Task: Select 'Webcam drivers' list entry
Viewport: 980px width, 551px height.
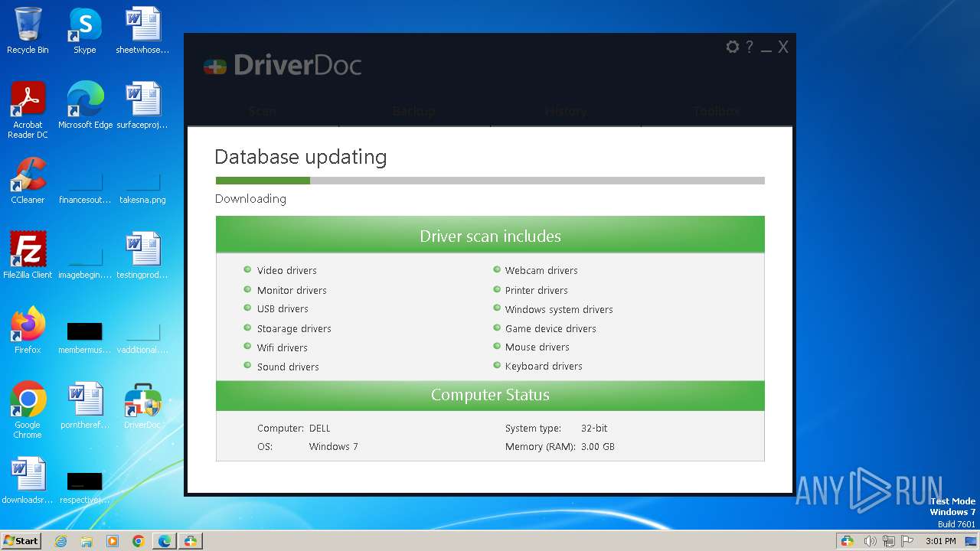Action: (x=541, y=270)
